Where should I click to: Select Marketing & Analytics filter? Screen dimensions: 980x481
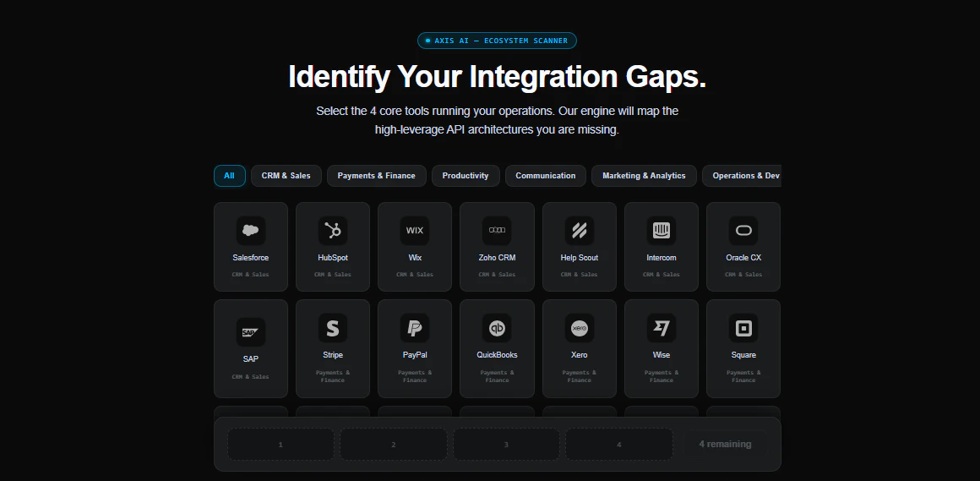point(644,176)
